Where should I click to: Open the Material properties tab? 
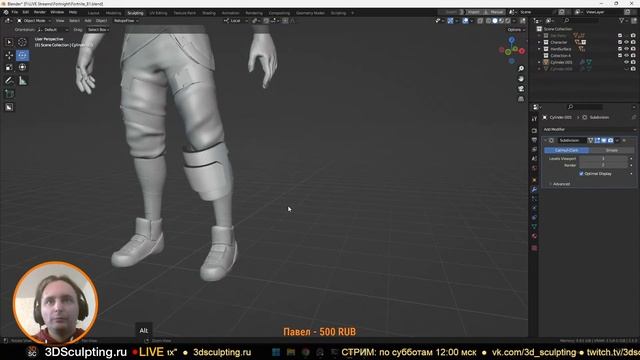534,236
